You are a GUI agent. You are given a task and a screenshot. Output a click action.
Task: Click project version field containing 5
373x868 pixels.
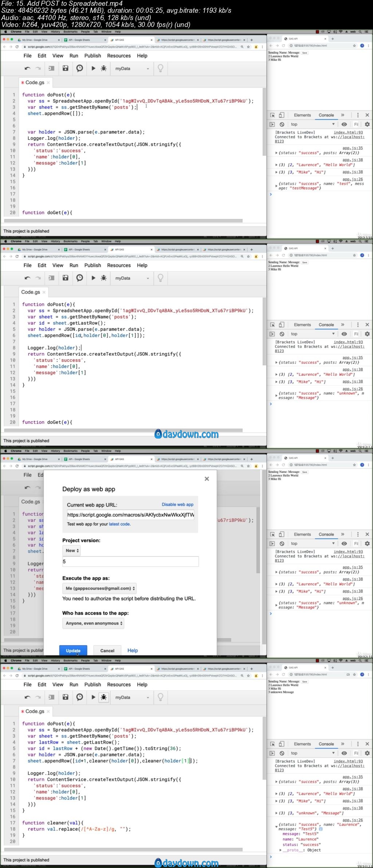pyautogui.click(x=130, y=561)
